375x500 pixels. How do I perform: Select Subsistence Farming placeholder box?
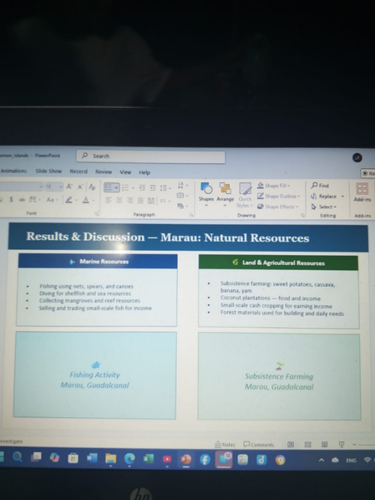coord(279,377)
